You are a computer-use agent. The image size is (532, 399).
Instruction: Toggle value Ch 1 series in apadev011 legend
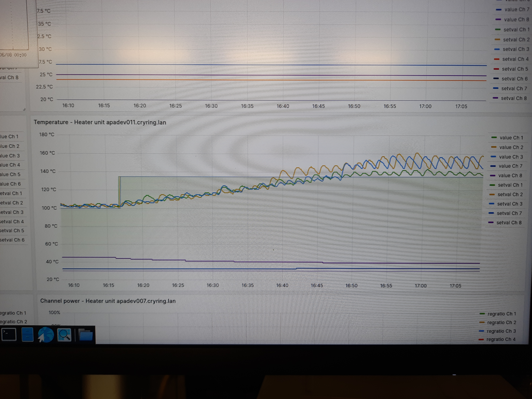511,138
